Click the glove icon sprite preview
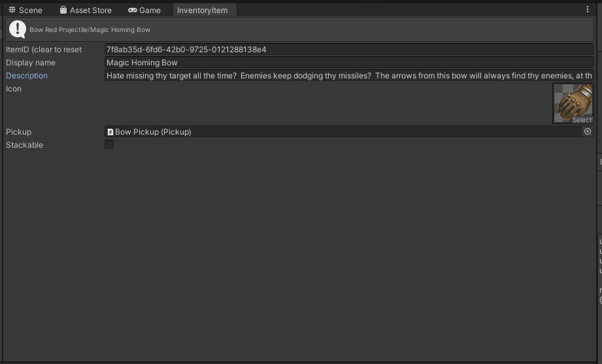 (x=573, y=101)
